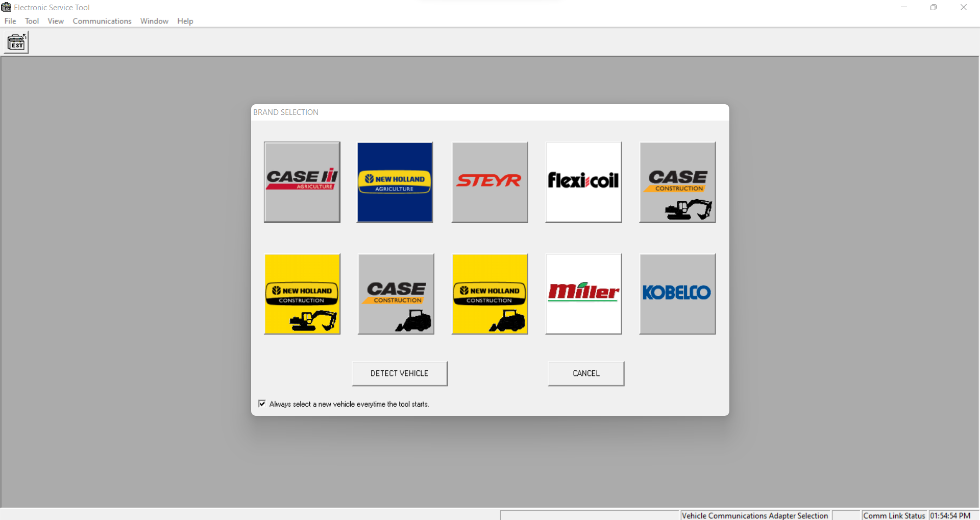Close the Electronic Service Tool window
The image size is (980, 520).
point(964,7)
